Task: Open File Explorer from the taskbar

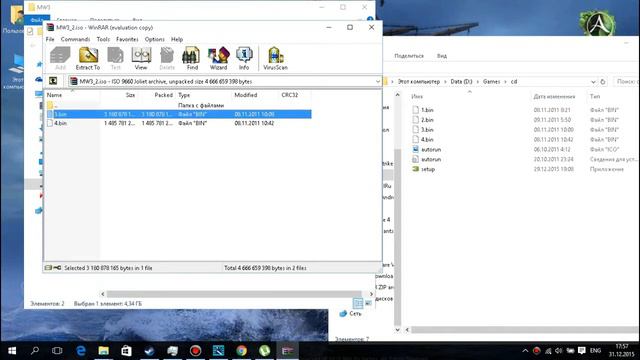Action: tap(104, 351)
